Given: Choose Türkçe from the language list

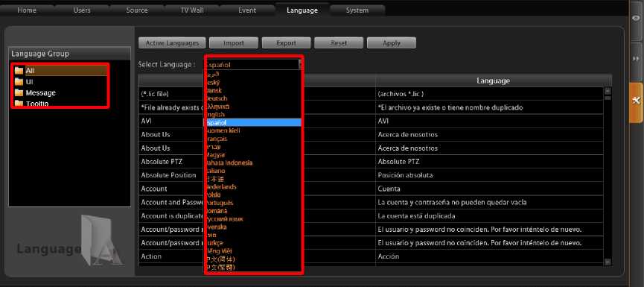Looking at the screenshot, I should [x=253, y=243].
